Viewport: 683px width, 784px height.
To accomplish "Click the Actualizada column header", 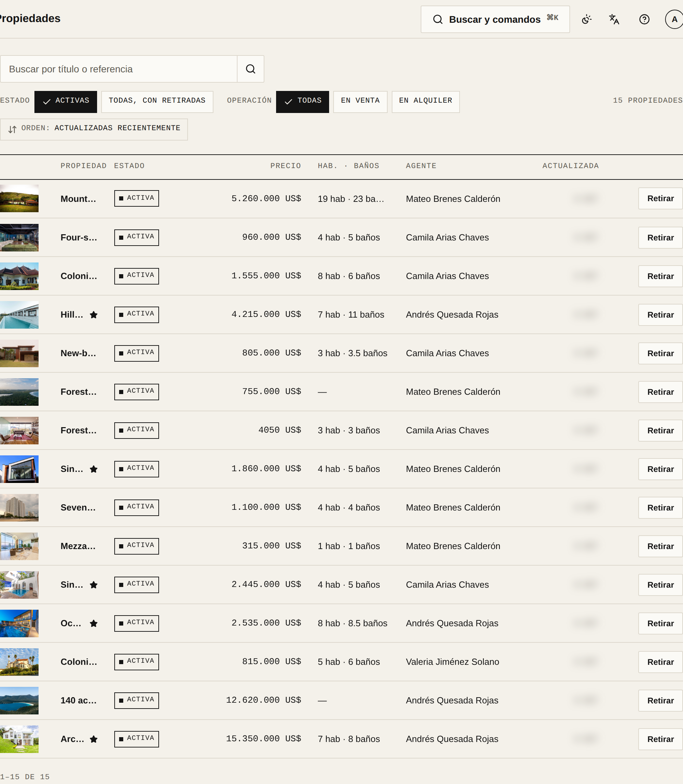I will coord(570,166).
